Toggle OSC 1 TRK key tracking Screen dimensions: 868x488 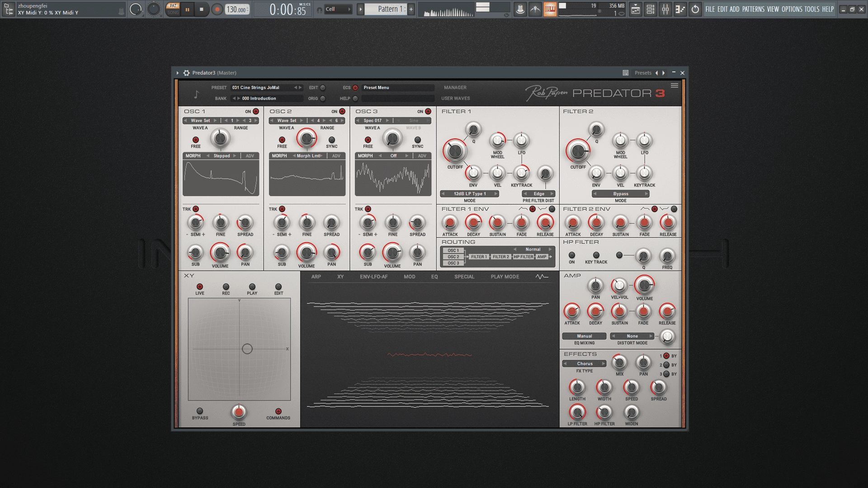pyautogui.click(x=196, y=209)
